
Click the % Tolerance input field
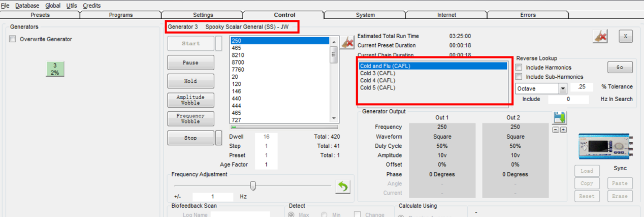pyautogui.click(x=582, y=87)
